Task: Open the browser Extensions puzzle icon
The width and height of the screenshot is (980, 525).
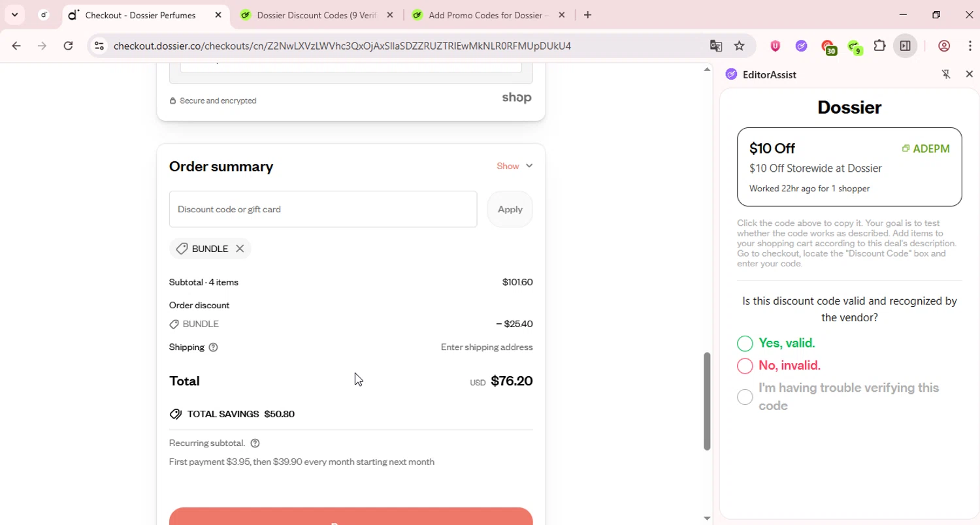Action: [879, 46]
